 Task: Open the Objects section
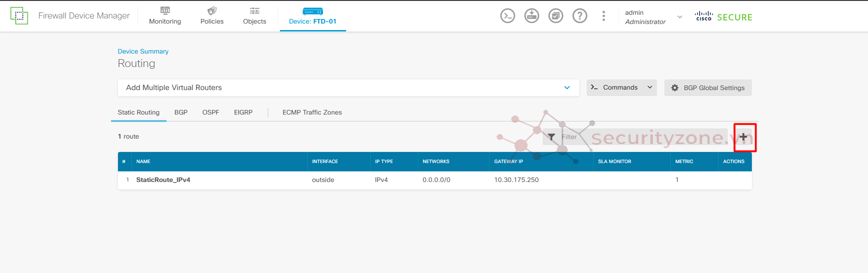tap(254, 16)
